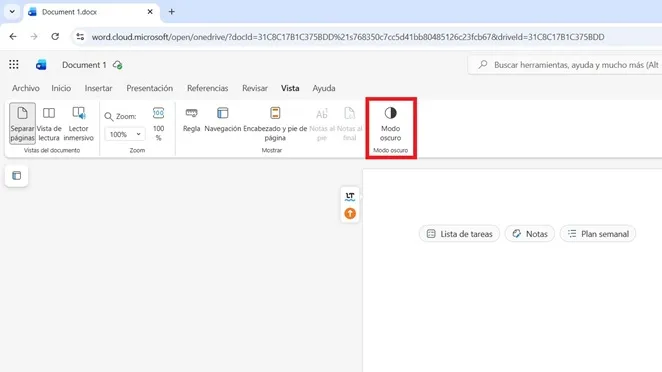
Task: Go forward in browser history
Action: point(34,37)
